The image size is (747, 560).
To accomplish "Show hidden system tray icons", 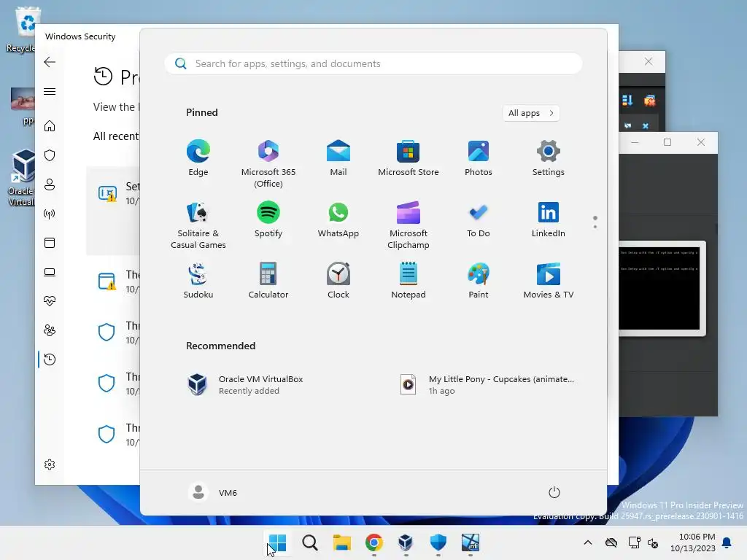I will [x=588, y=542].
